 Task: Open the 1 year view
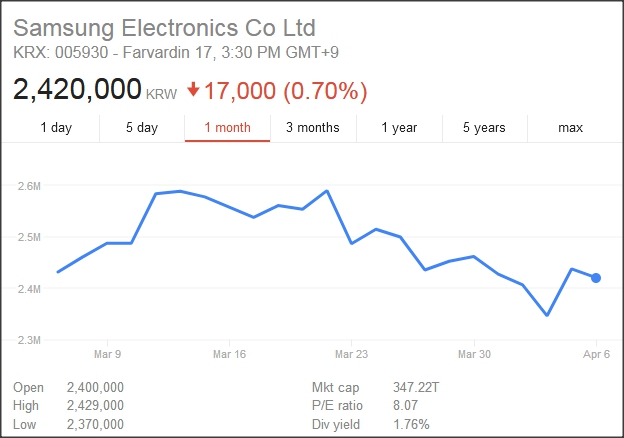[399, 127]
